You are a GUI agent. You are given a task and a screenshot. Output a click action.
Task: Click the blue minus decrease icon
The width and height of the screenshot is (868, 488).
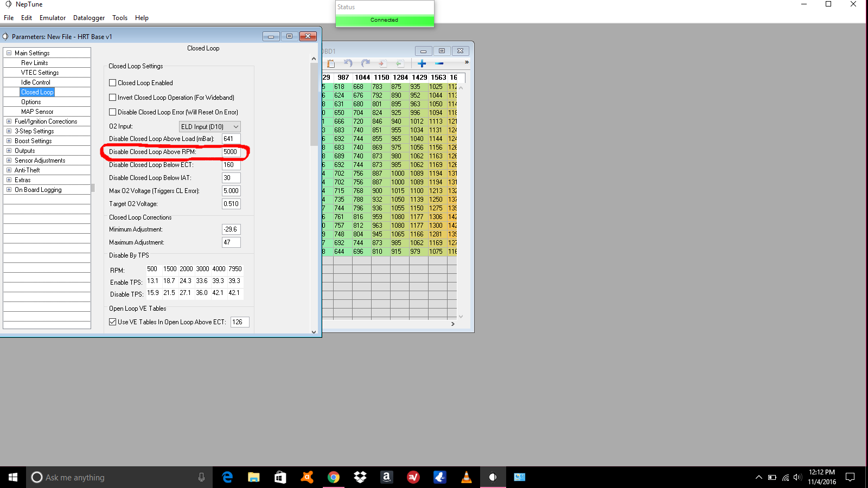[x=439, y=63]
